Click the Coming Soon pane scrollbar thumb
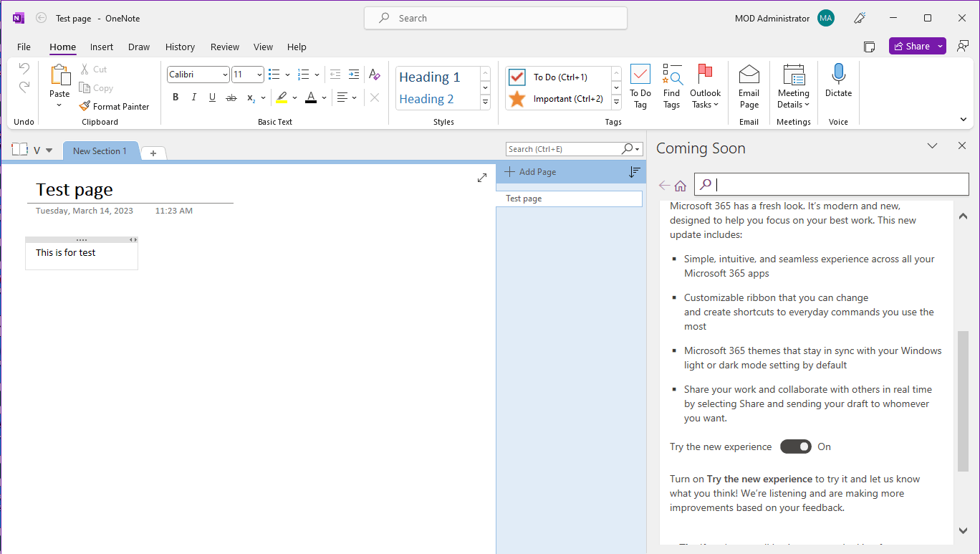Screen dimensions: 980x554 coord(963,401)
